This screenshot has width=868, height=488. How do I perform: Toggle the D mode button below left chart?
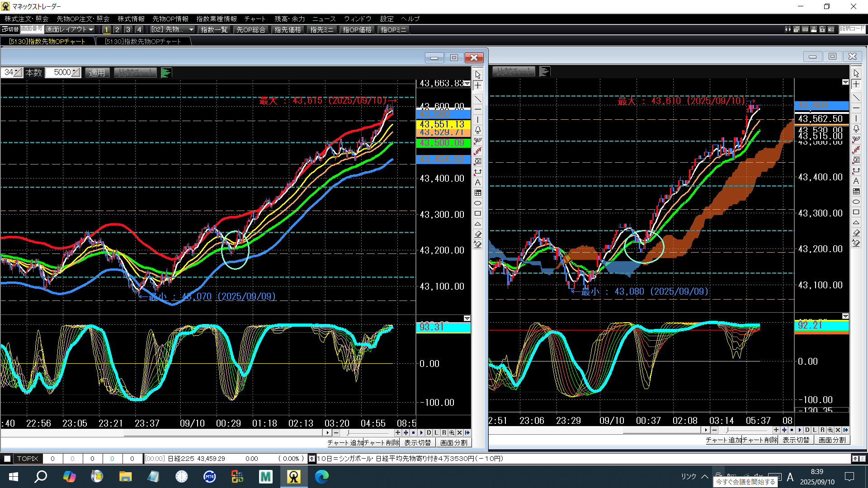(x=429, y=432)
